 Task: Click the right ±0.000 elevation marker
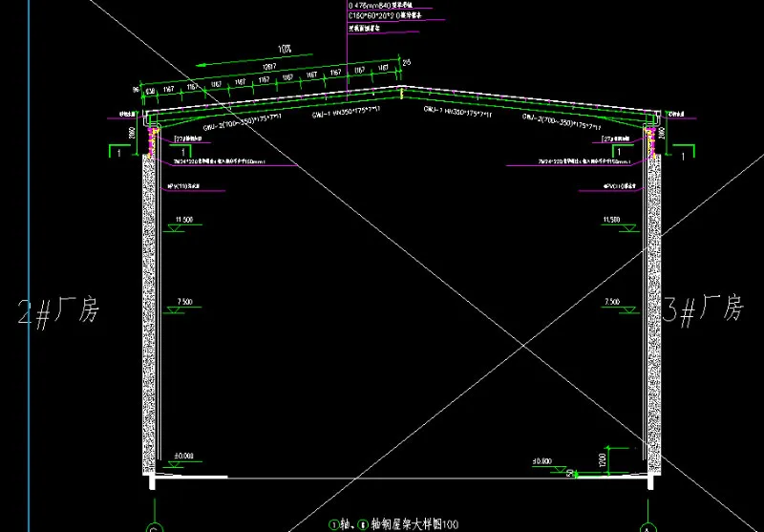[543, 462]
